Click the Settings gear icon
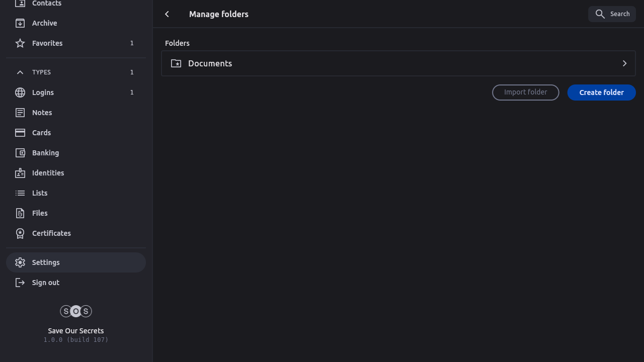644x362 pixels. (x=20, y=262)
